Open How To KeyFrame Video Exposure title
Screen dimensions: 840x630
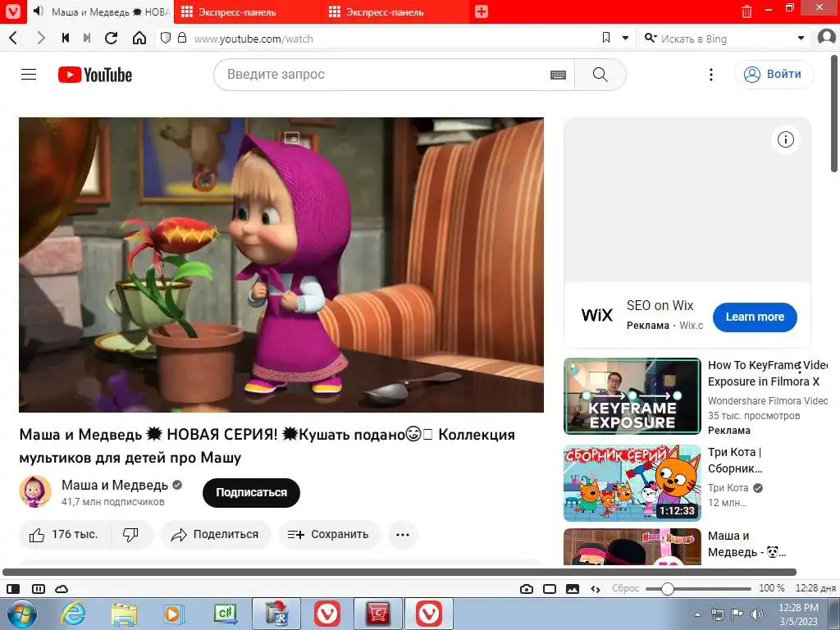pos(767,373)
